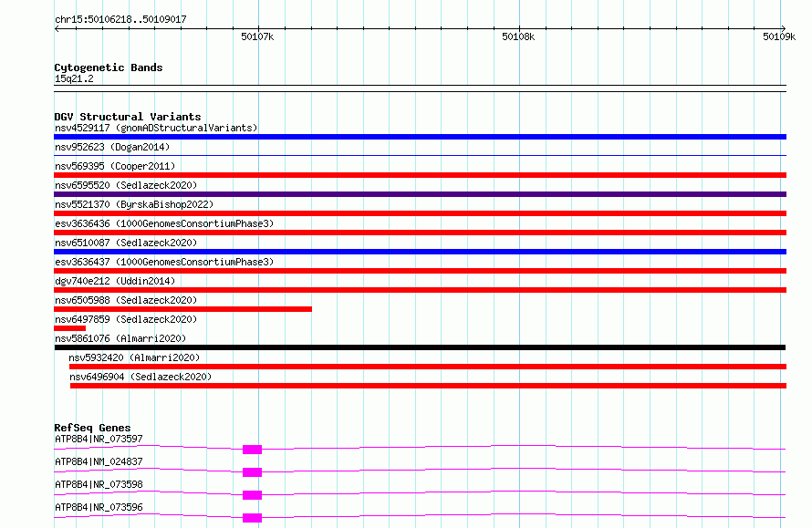Click the 15q21.2 cytogenetic band bar
This screenshot has height=528, width=812.
420,88
